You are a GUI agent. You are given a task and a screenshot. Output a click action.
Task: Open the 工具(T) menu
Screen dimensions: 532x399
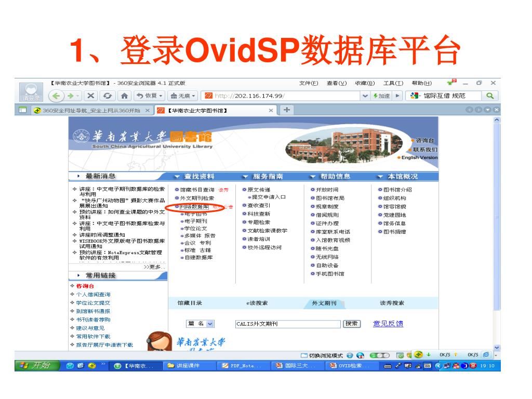pos(393,83)
